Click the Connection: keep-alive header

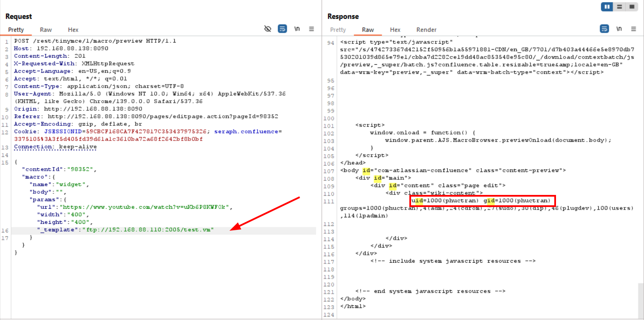(x=55, y=147)
